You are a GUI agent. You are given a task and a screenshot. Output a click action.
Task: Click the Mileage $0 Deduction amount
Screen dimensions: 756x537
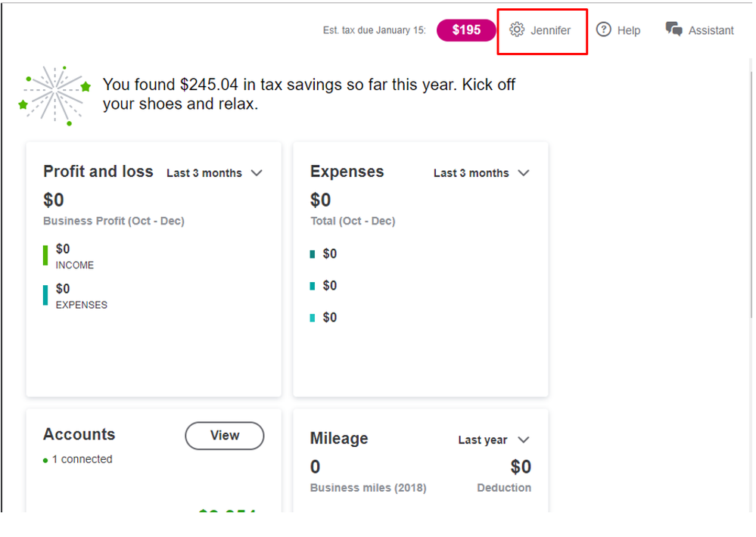[x=521, y=467]
